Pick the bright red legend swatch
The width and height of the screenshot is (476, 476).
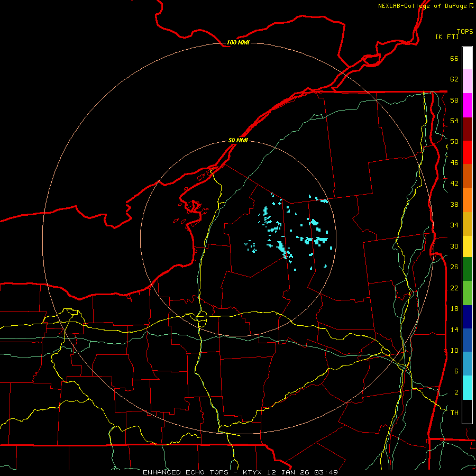tap(467, 152)
